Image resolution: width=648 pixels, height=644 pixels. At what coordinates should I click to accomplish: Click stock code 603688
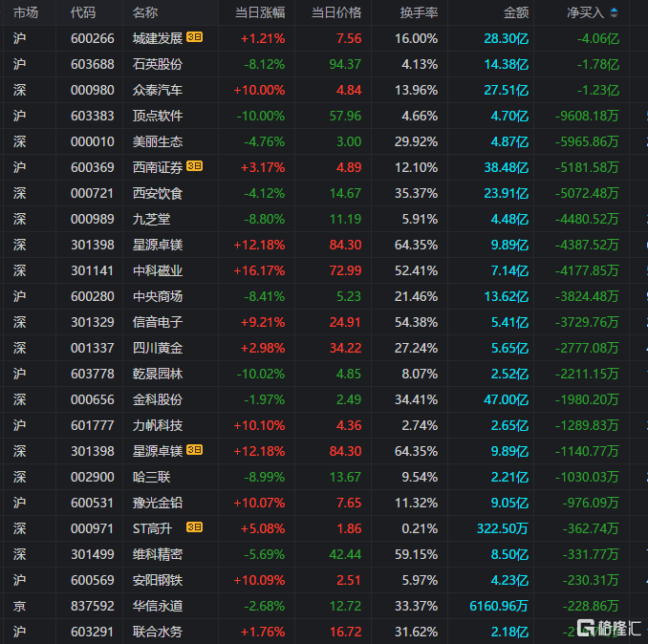point(92,64)
